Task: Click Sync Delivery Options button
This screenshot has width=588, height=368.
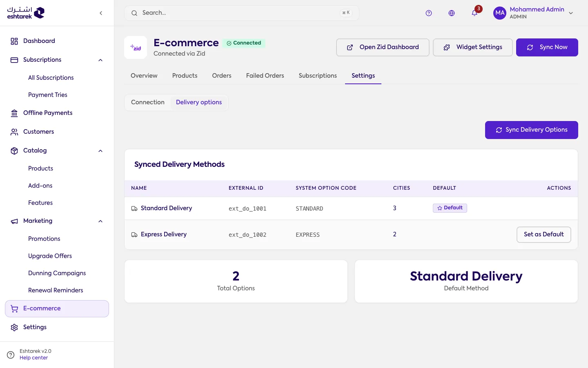Action: [x=532, y=130]
